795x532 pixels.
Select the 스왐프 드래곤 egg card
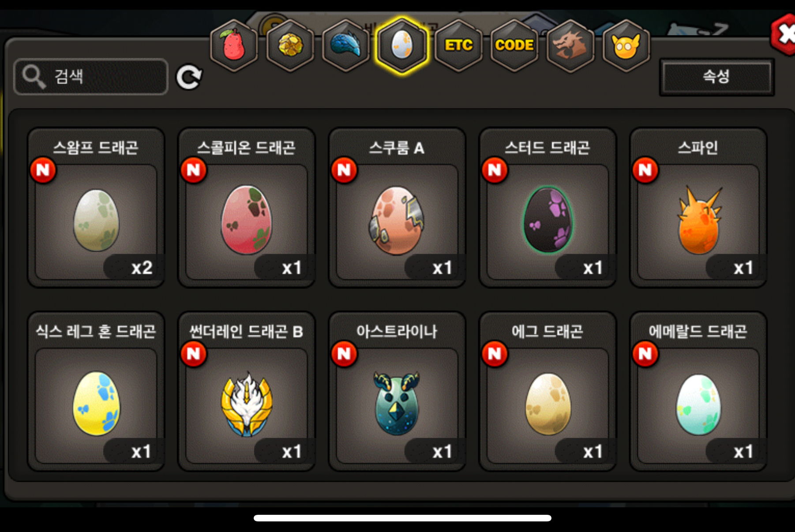click(96, 208)
